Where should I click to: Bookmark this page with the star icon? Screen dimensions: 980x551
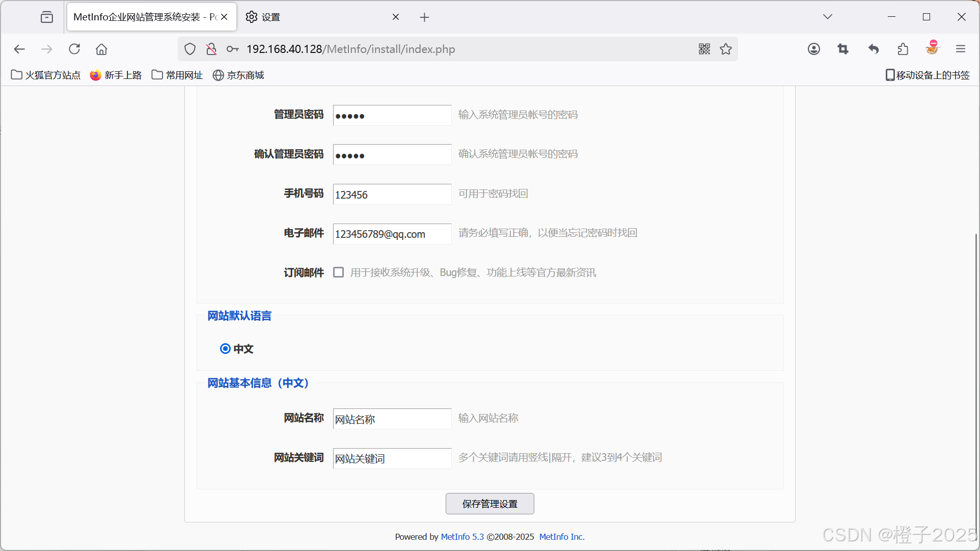coord(725,49)
